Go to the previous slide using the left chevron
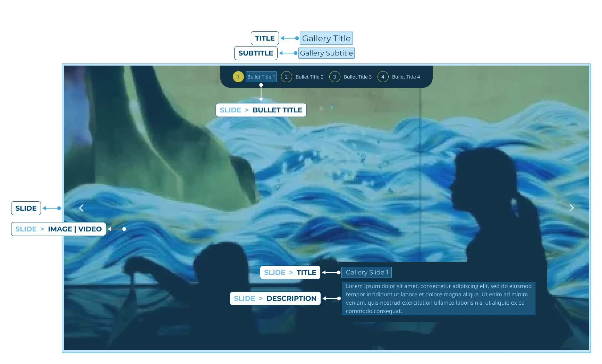Image resolution: width=602 pixels, height=364 pixels. [x=81, y=208]
